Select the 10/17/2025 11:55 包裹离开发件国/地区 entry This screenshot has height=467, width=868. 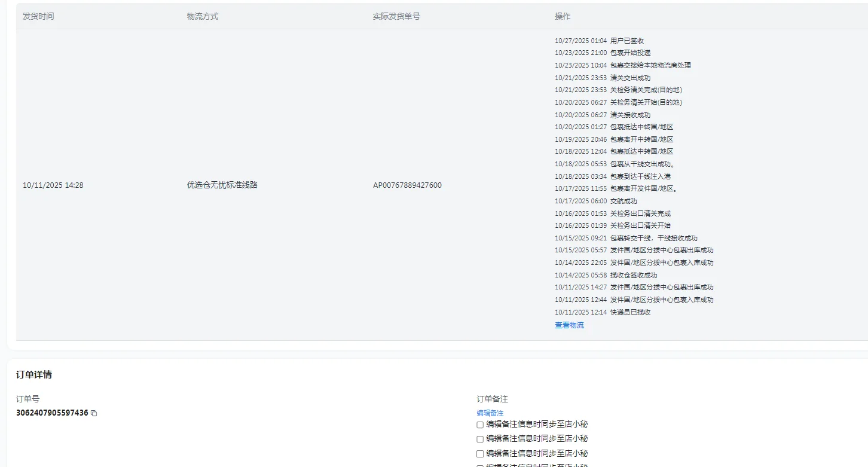coord(616,188)
